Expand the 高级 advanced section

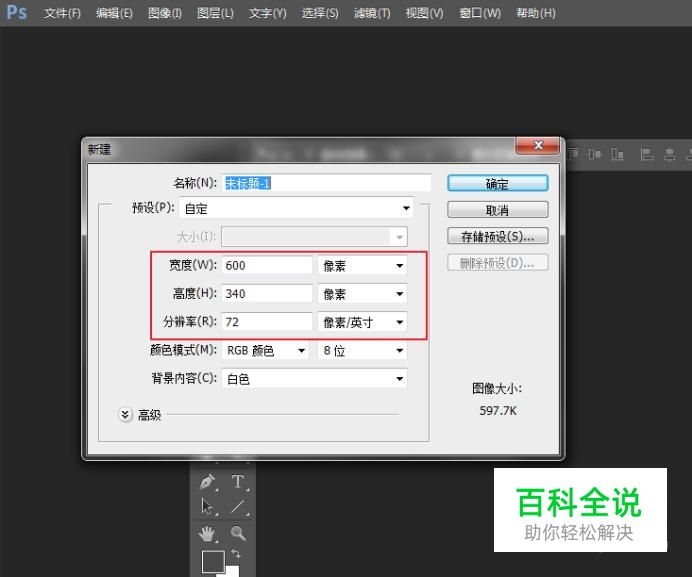(x=125, y=415)
